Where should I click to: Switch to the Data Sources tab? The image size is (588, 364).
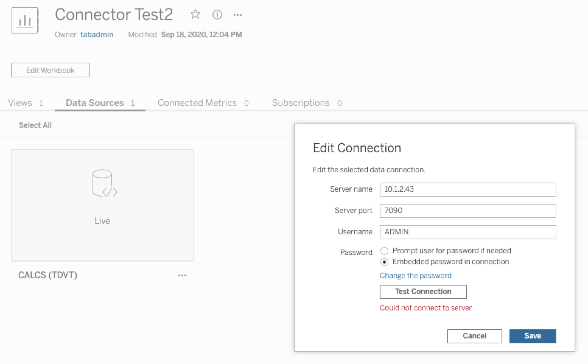(95, 103)
